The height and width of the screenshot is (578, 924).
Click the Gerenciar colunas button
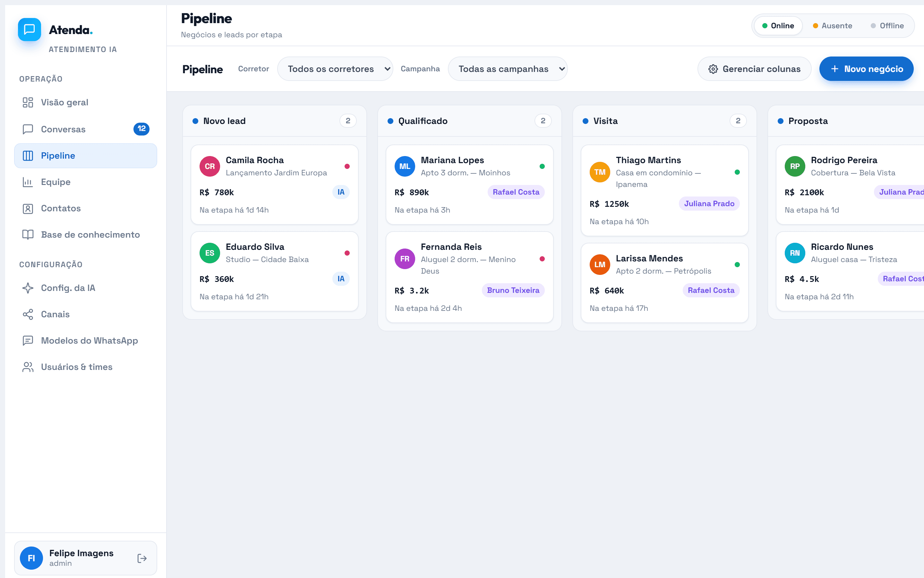pos(754,69)
